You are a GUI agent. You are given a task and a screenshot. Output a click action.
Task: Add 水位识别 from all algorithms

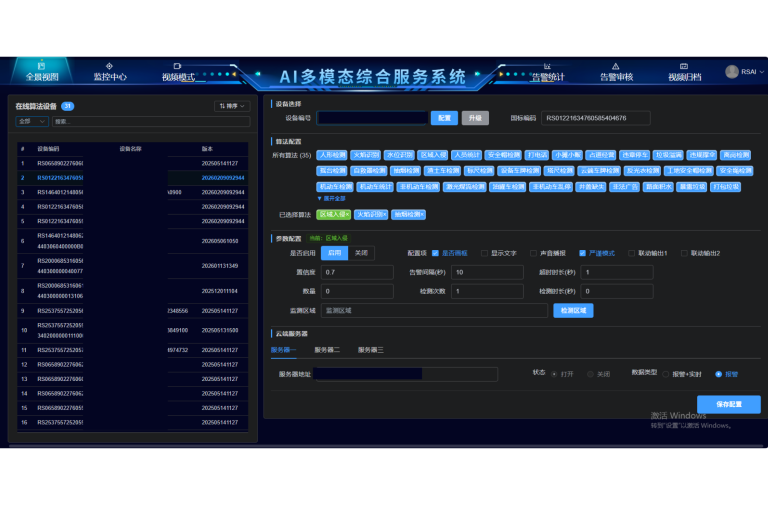point(399,155)
